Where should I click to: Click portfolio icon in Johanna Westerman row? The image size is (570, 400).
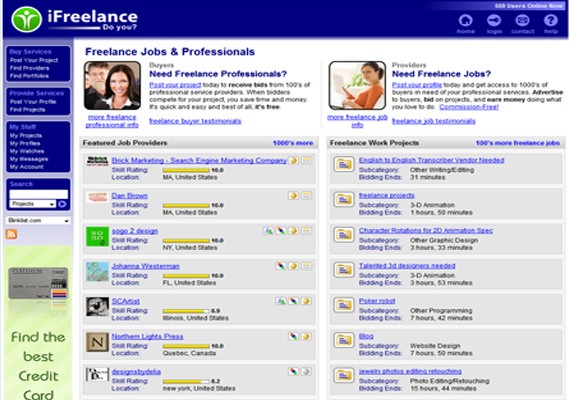pyautogui.click(x=280, y=266)
